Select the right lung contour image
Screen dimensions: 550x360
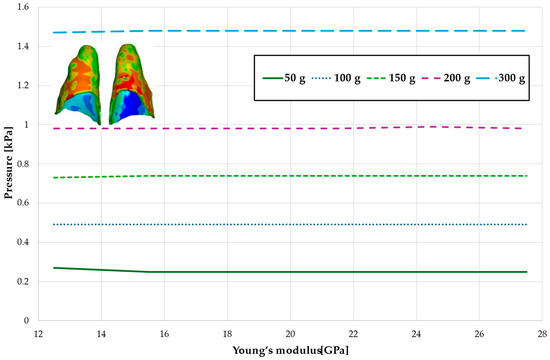(132, 84)
